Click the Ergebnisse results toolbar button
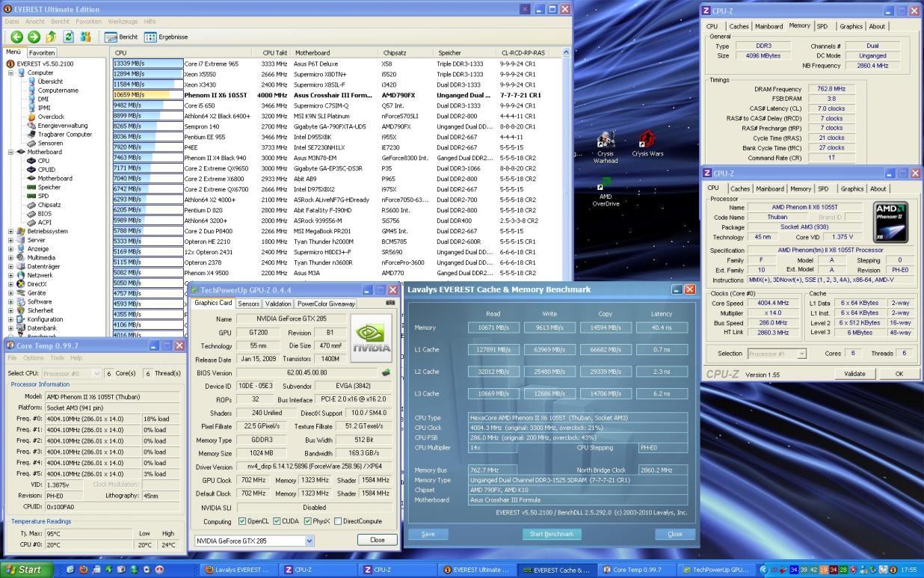 (166, 37)
